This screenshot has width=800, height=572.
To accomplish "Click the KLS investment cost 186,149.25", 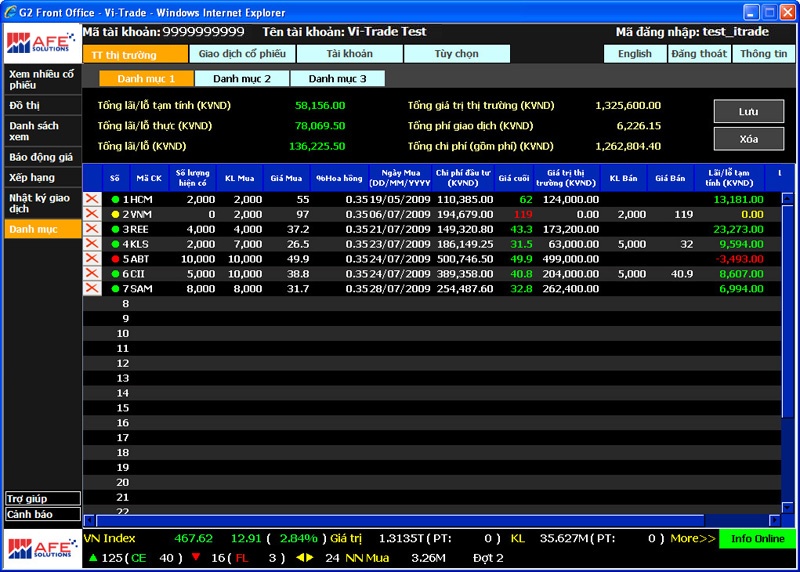I will [x=465, y=244].
